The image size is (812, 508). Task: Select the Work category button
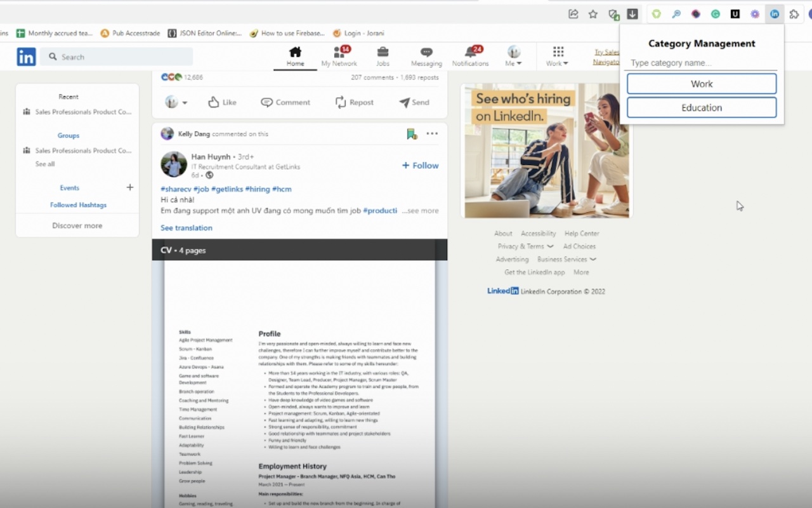click(x=702, y=84)
